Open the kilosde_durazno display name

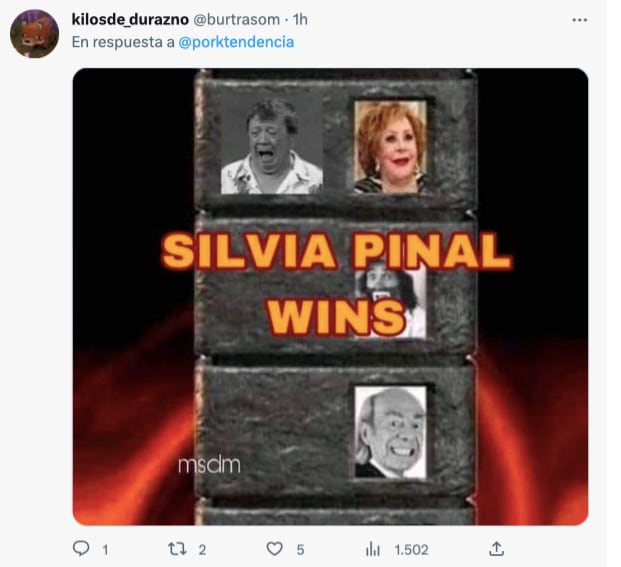(130, 19)
